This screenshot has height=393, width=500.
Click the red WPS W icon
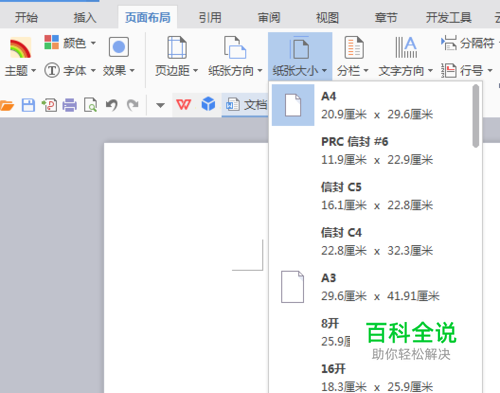[x=184, y=105]
